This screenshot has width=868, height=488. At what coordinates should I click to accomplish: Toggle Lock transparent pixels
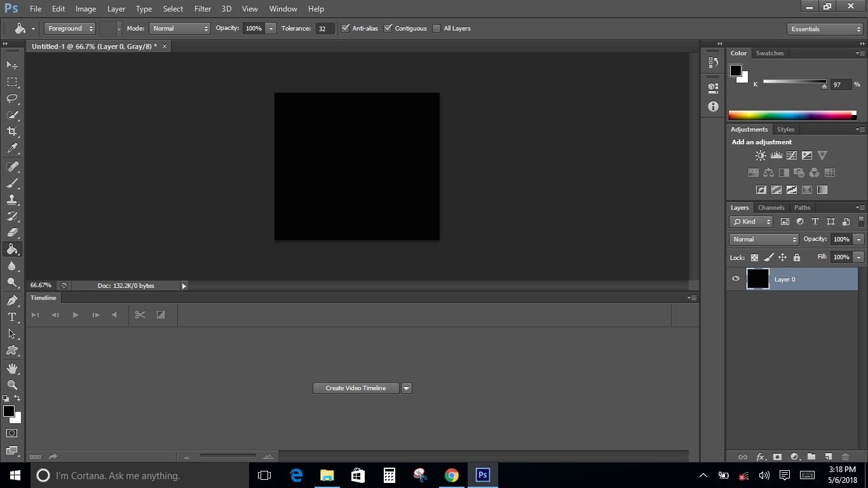tap(754, 257)
